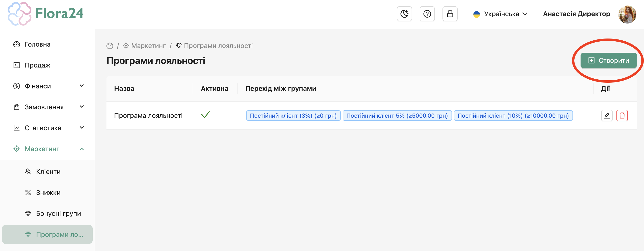Open help via the question mark icon
The width and height of the screenshot is (644, 251).
click(x=427, y=14)
